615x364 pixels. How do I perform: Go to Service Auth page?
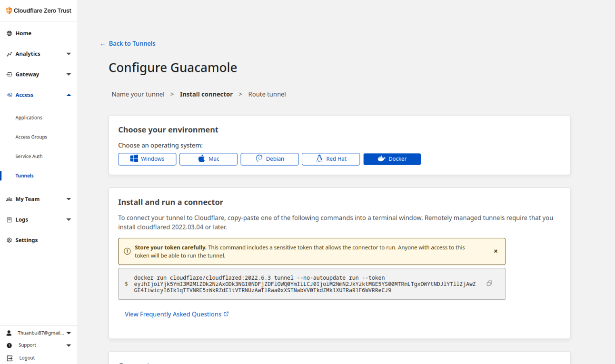click(29, 156)
